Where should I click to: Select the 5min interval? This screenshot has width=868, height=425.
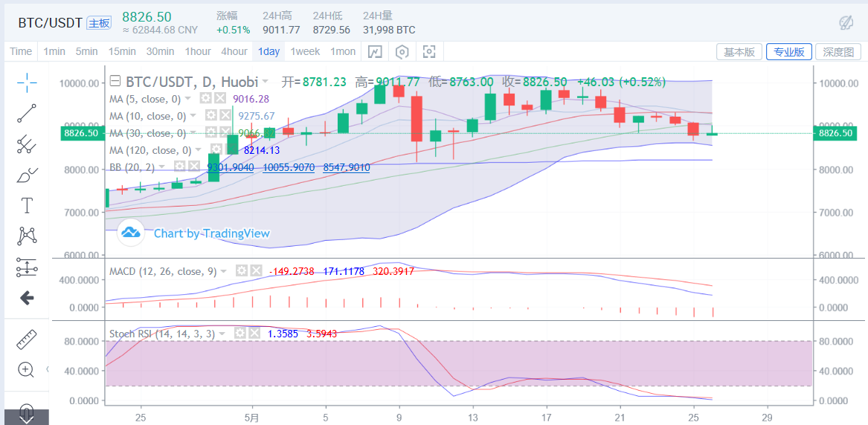pos(87,51)
